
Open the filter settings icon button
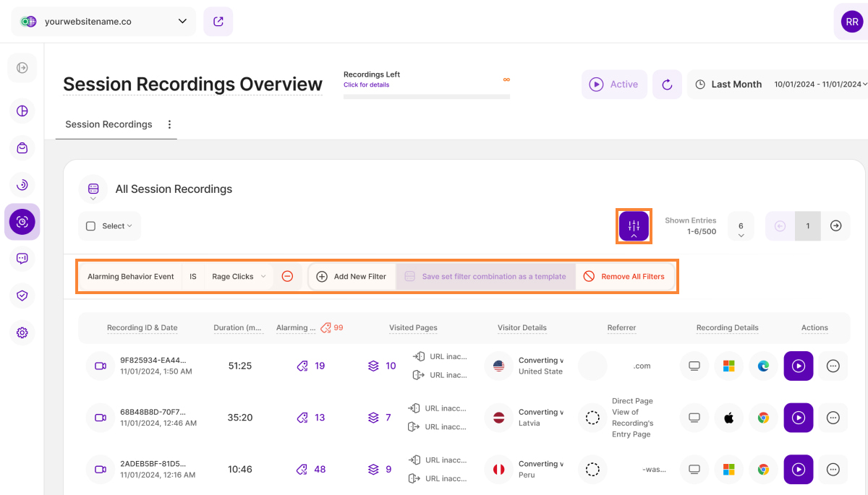tap(634, 226)
